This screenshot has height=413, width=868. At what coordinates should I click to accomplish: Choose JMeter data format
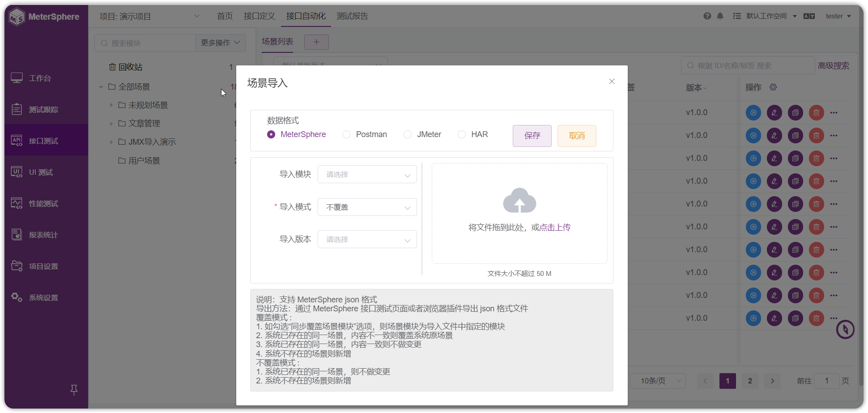(408, 134)
